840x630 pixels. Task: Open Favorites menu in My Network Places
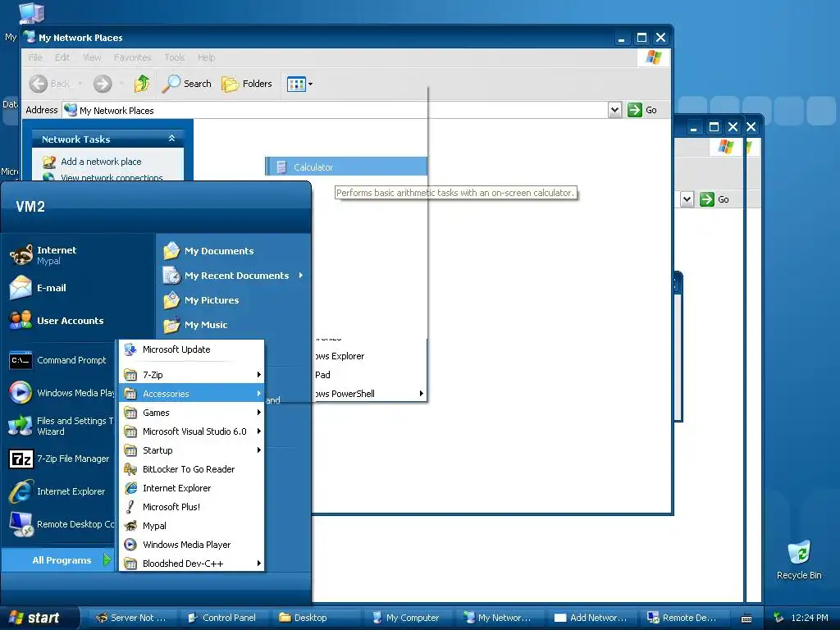click(132, 57)
